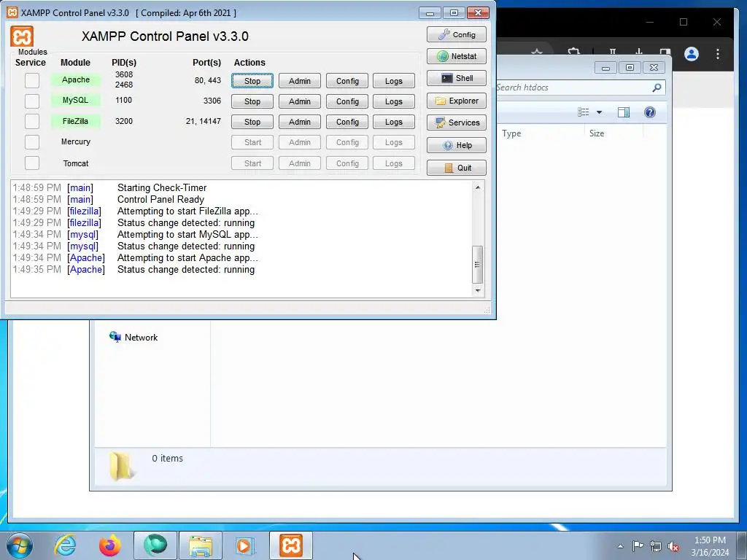Launch Firefox from taskbar
Viewport: 747px width, 560px height.
click(110, 545)
